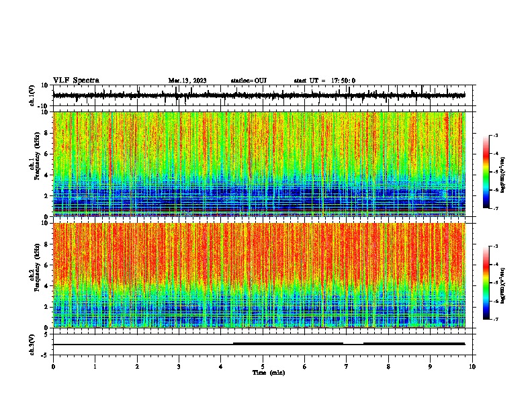Click the log(PSD) label beside the ch.1 color bar

point(502,175)
